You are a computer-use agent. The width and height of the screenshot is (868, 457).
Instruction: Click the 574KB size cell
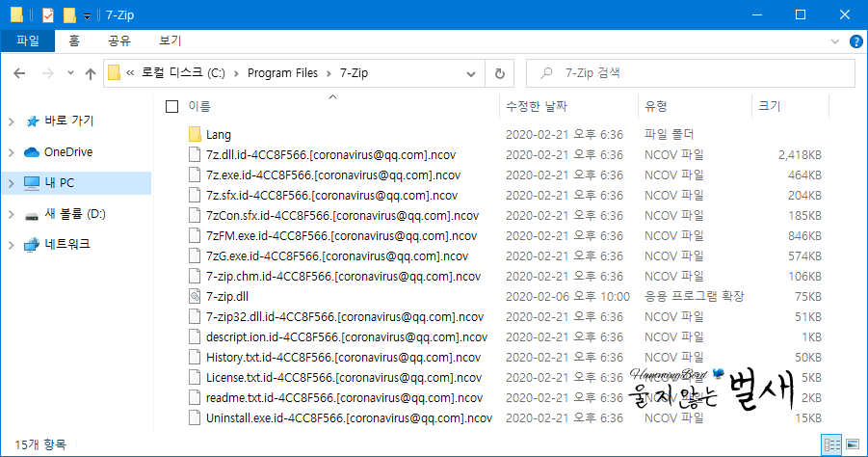[x=804, y=255]
